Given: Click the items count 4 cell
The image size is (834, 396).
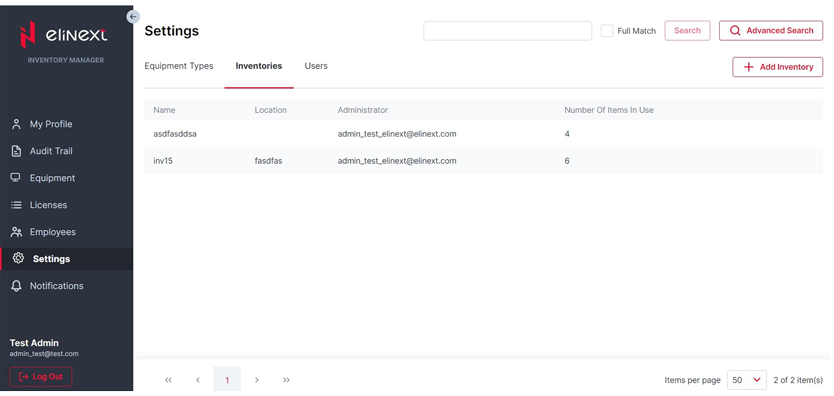Looking at the screenshot, I should tap(567, 134).
